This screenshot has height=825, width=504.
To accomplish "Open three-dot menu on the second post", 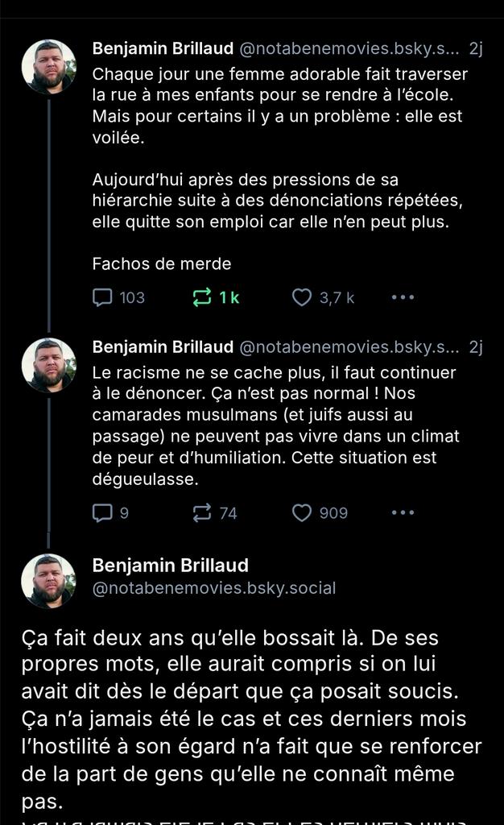I will click(403, 513).
